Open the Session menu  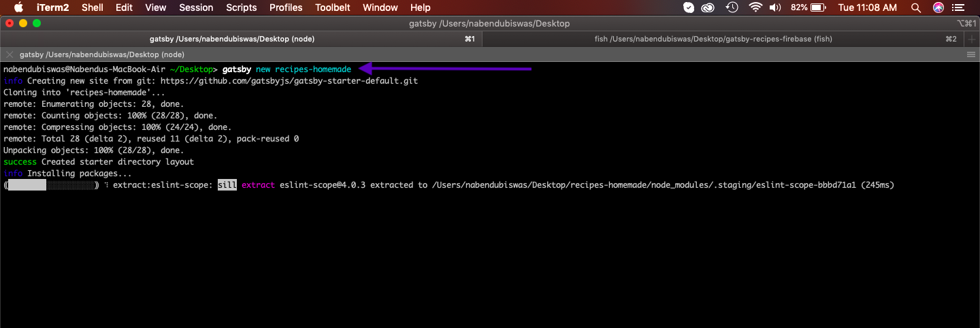tap(196, 7)
